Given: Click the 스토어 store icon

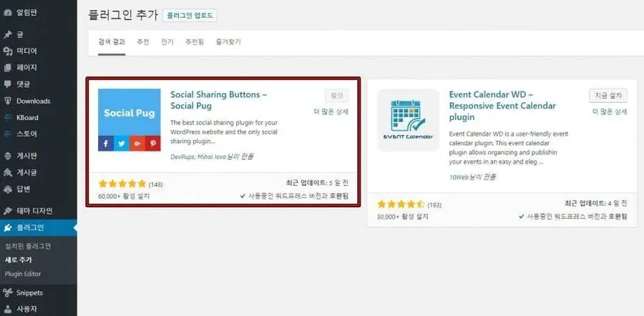Looking at the screenshot, I should (x=7, y=134).
